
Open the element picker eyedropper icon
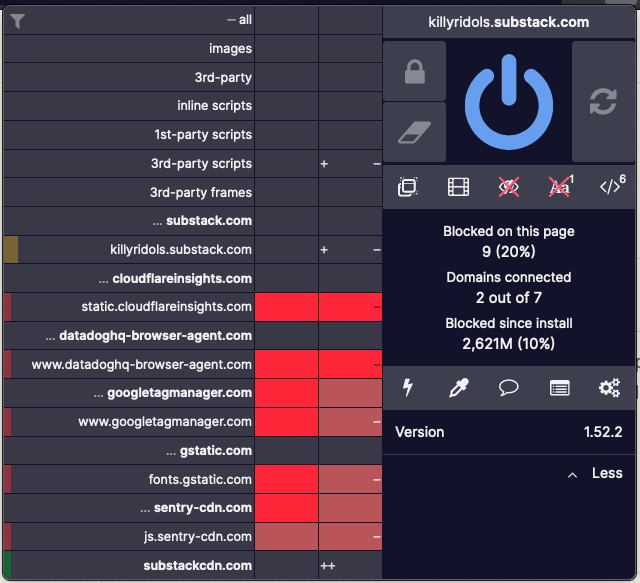coord(458,388)
